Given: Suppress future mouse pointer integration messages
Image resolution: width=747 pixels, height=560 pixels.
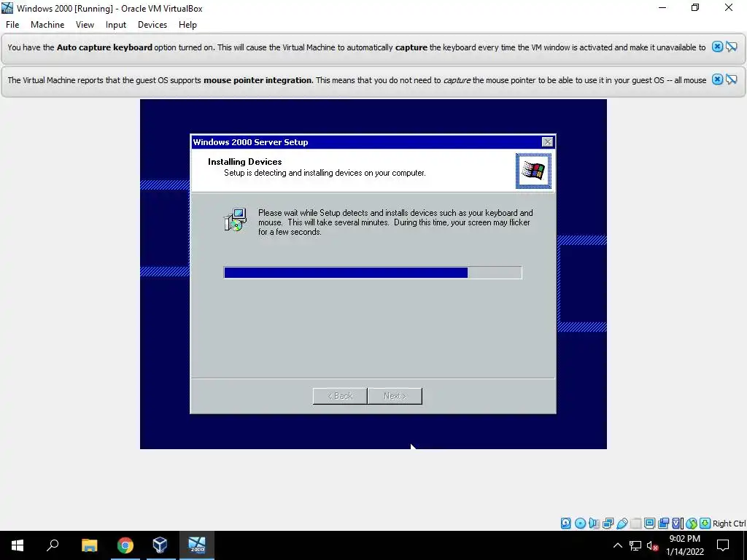Looking at the screenshot, I should [x=731, y=79].
